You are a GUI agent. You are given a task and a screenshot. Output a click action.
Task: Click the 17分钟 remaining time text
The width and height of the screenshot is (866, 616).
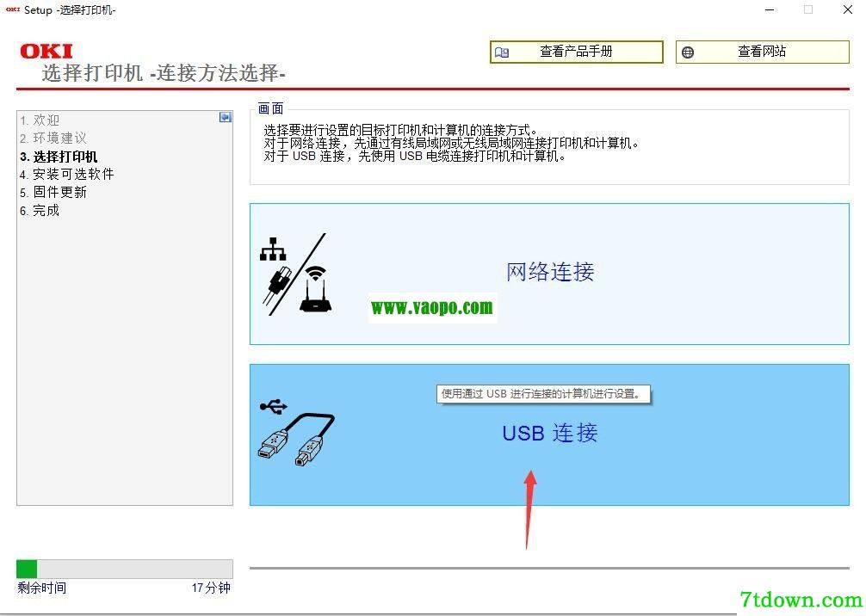tap(211, 588)
